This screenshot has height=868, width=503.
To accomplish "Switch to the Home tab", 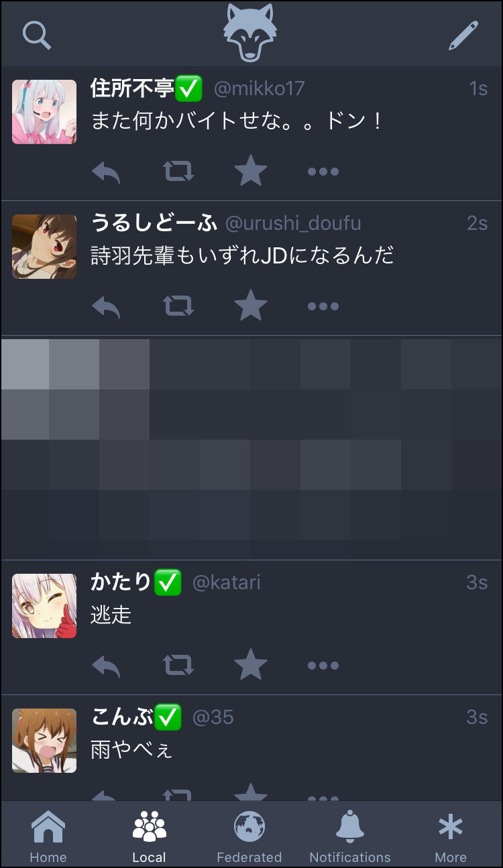I will point(48,836).
